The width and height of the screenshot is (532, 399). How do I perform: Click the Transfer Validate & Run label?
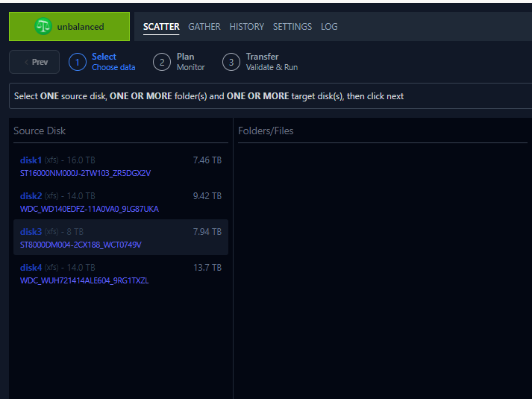(272, 62)
